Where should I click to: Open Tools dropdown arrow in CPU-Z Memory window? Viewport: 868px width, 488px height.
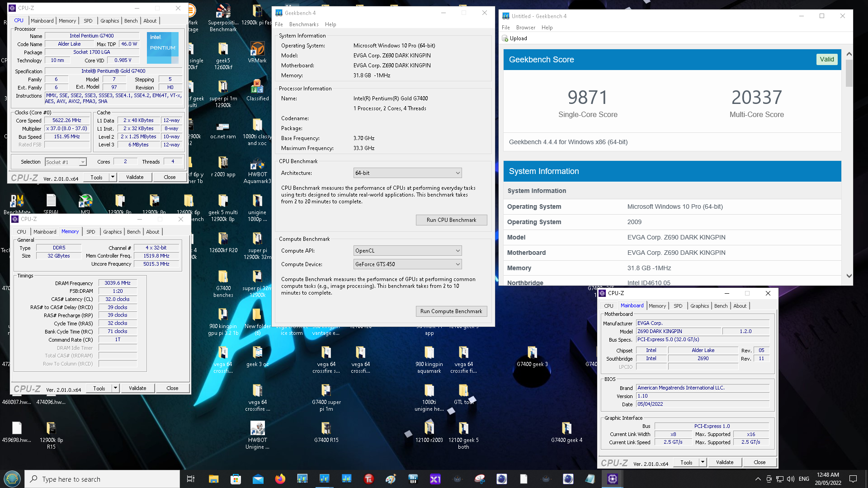115,388
